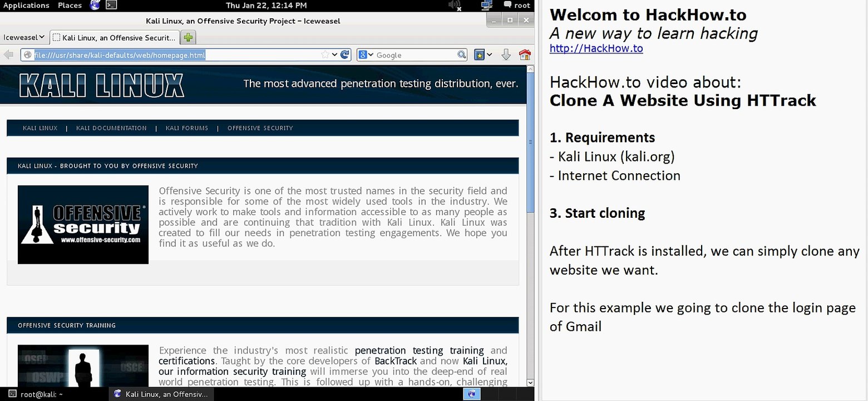
Task: Follow the certifications link
Action: click(186, 361)
